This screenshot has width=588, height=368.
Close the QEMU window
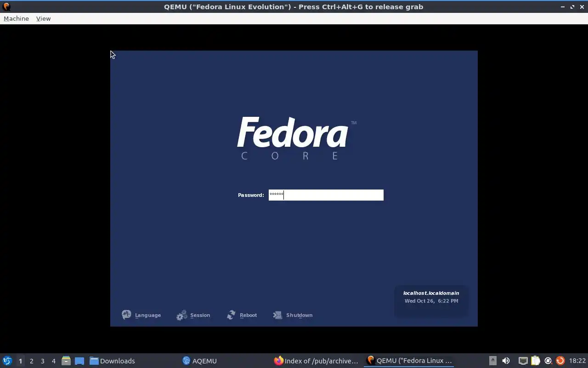pos(581,7)
